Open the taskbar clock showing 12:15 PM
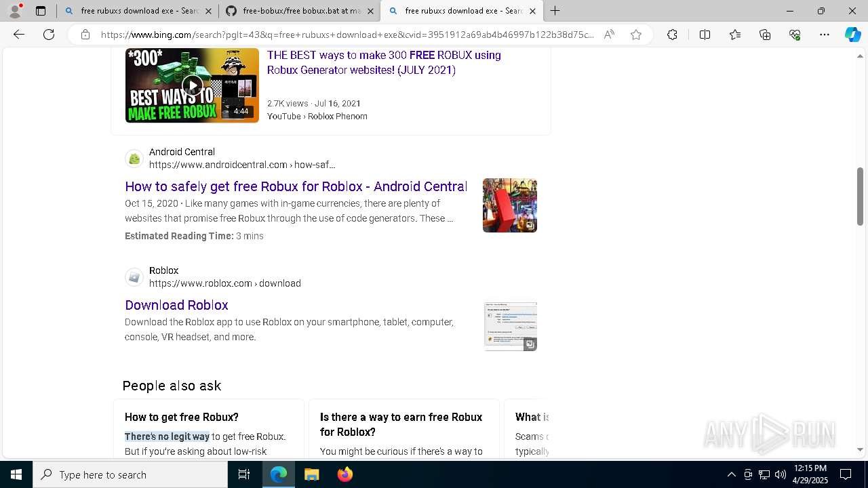This screenshot has width=868, height=488. point(810,474)
